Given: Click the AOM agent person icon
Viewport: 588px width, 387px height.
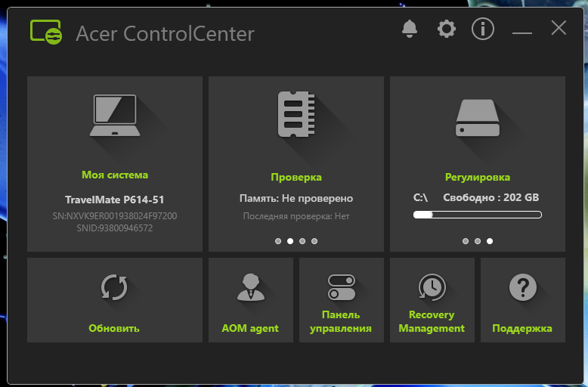Looking at the screenshot, I should (251, 287).
